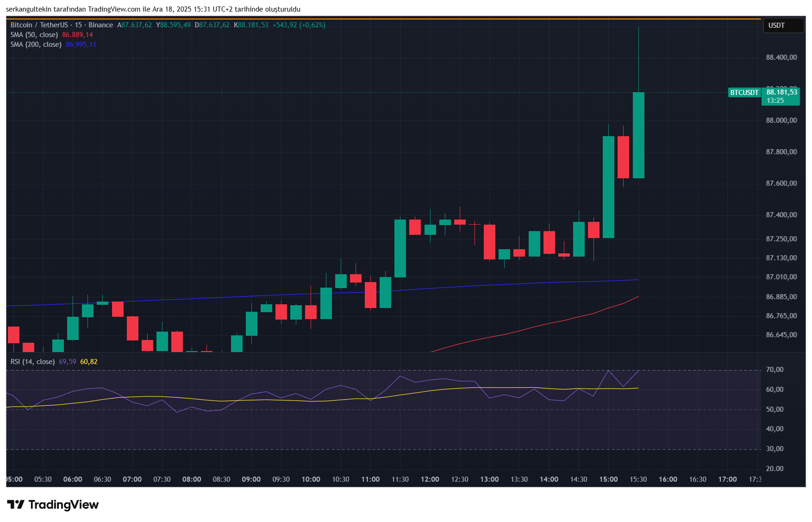Select the RSI (14, close) indicator legend
812x522 pixels.
pyautogui.click(x=32, y=362)
